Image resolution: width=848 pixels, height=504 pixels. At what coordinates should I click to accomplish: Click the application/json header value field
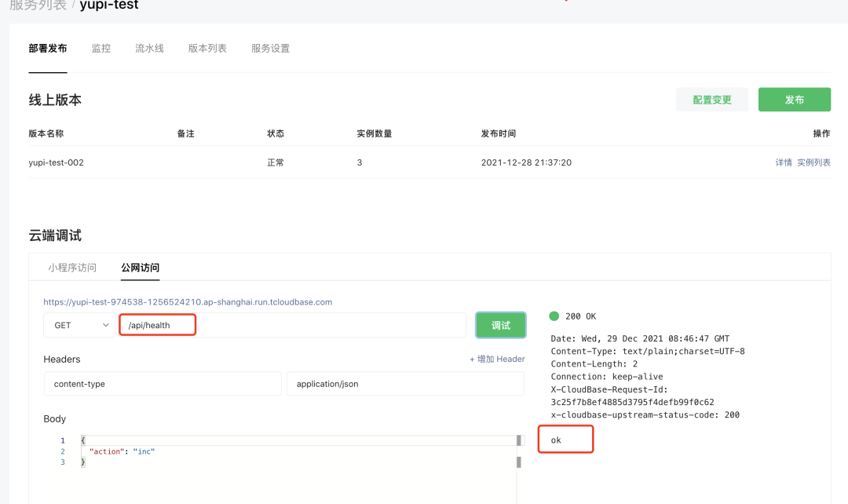405,384
